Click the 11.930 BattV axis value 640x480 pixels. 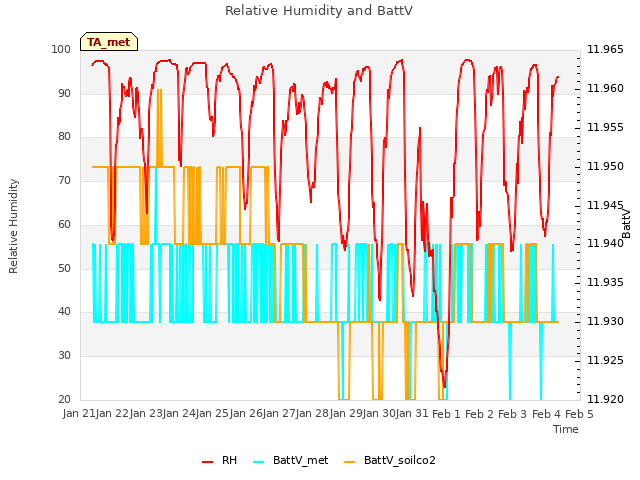tap(605, 322)
